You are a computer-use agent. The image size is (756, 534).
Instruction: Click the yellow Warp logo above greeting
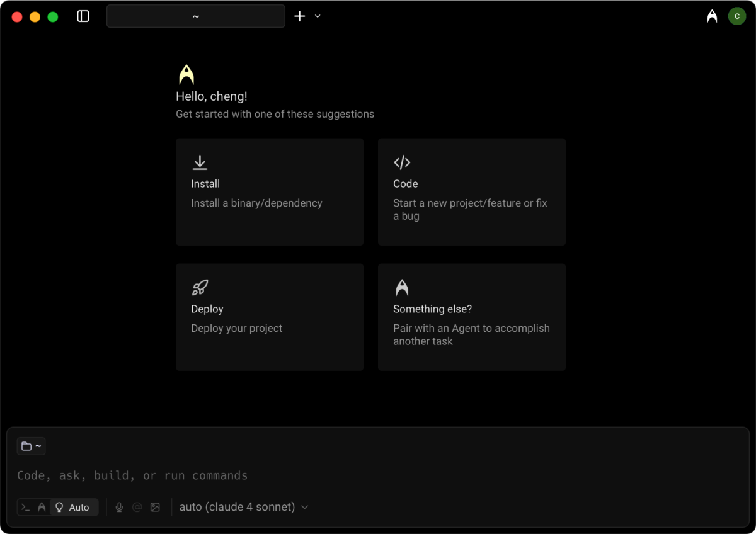(x=186, y=75)
